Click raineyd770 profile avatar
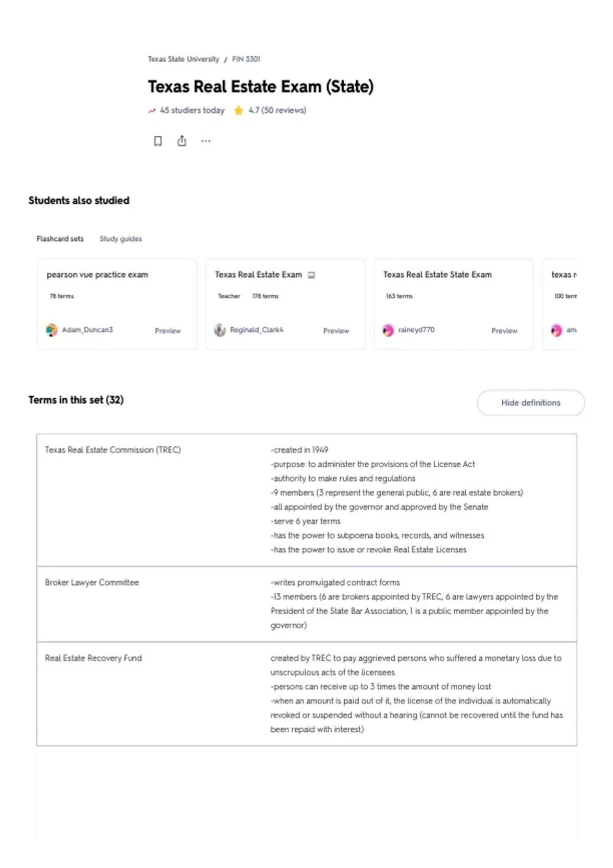The height and width of the screenshot is (868, 613). click(x=388, y=330)
